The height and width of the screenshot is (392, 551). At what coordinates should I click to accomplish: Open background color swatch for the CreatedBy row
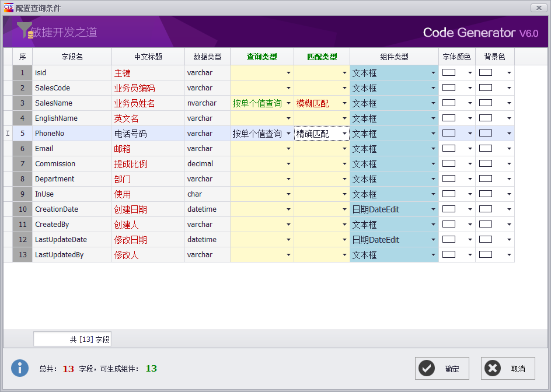point(486,224)
